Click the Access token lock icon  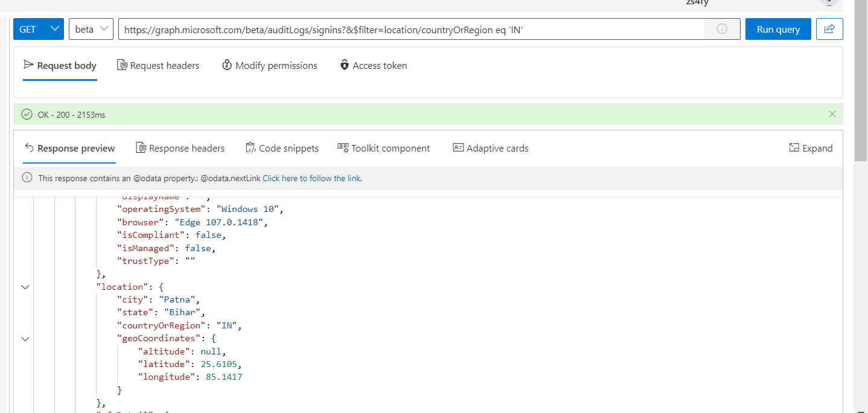344,65
